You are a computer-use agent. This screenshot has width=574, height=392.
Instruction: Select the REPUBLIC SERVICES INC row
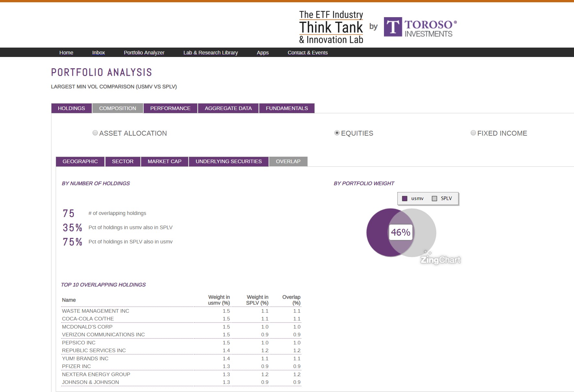click(181, 351)
